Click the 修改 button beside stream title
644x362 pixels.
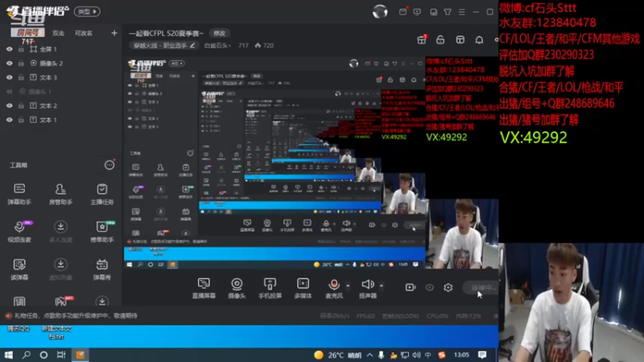click(x=219, y=33)
